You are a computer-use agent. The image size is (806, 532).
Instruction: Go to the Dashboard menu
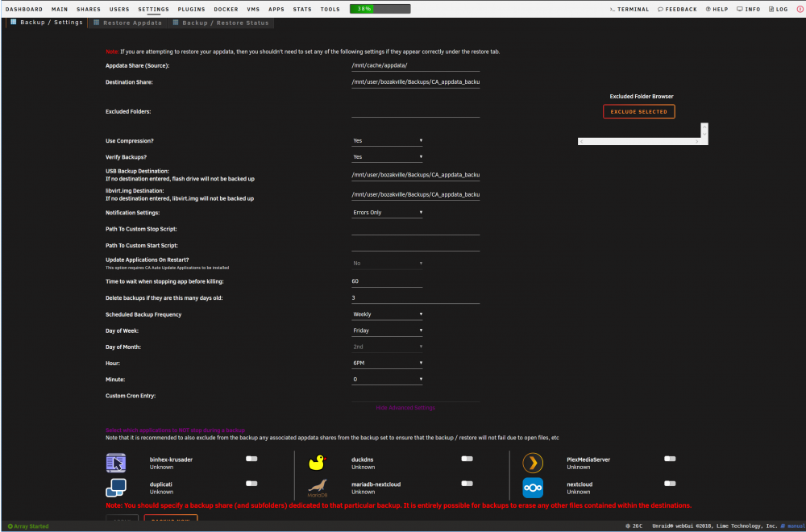pos(24,9)
